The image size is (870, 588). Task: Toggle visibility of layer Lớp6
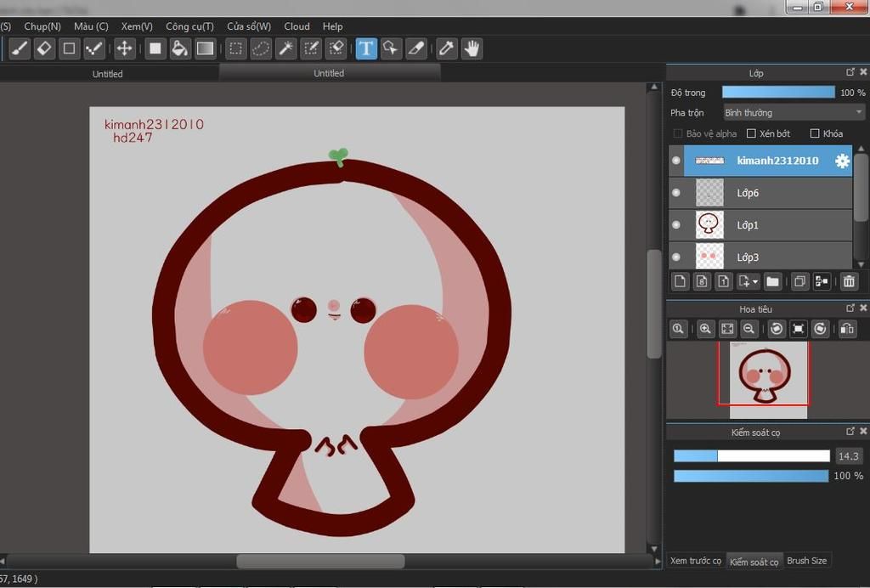click(675, 193)
